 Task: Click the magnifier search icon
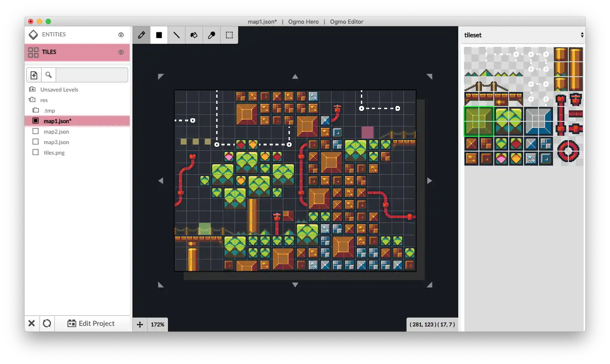(x=49, y=75)
